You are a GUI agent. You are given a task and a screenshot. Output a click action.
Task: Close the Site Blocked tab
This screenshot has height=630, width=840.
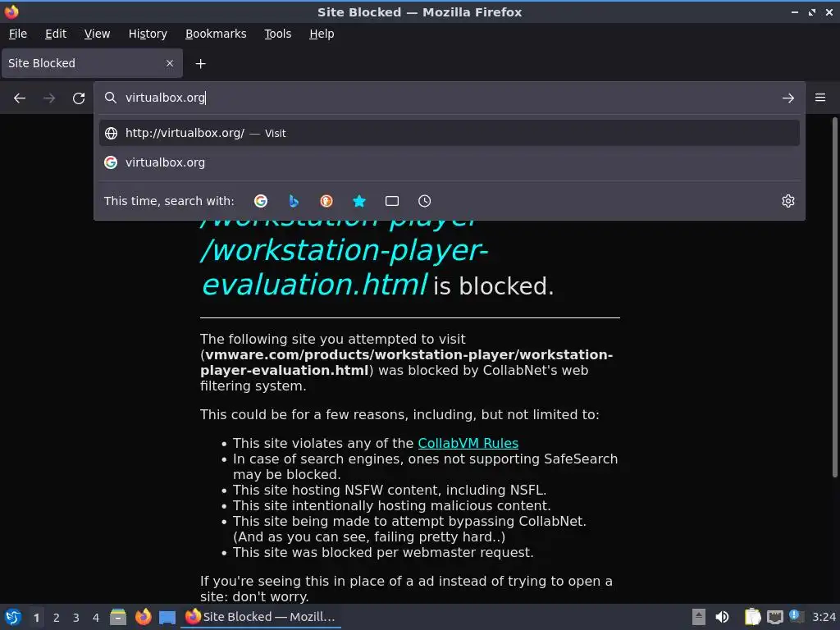point(170,63)
